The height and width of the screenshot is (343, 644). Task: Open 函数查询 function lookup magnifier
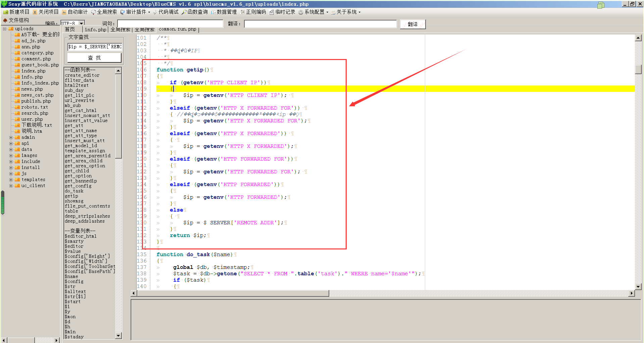click(x=184, y=12)
